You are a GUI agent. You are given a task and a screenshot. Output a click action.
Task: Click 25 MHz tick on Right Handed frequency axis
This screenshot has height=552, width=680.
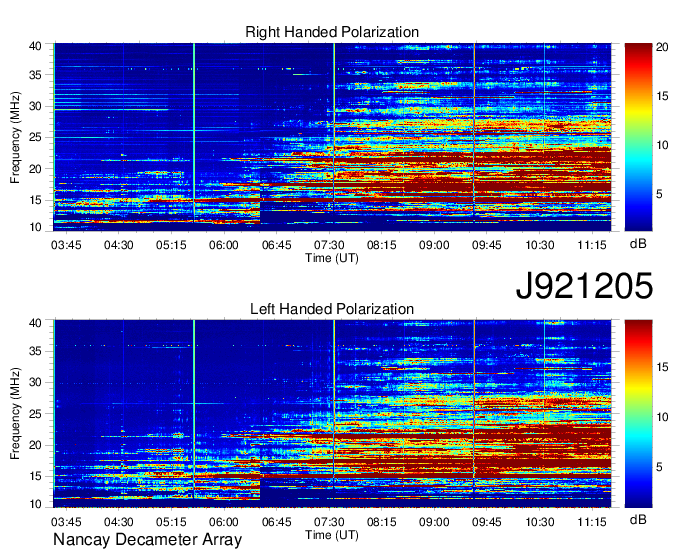click(x=35, y=137)
